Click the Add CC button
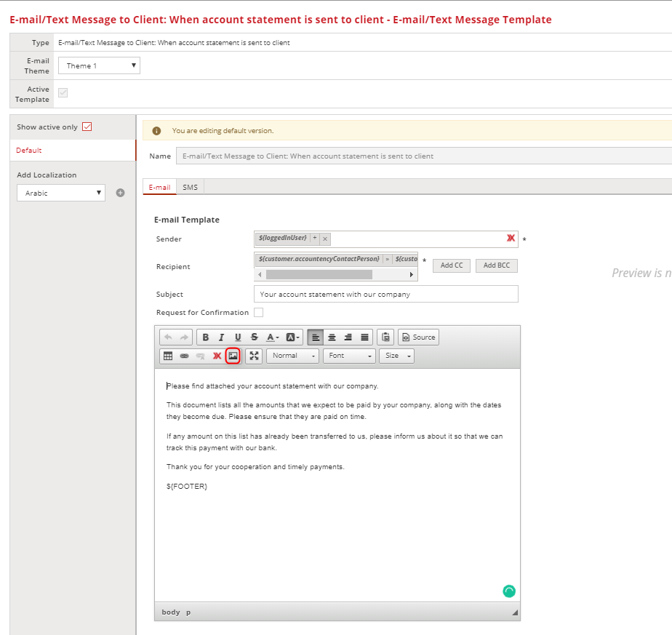The image size is (672, 635). 452,265
